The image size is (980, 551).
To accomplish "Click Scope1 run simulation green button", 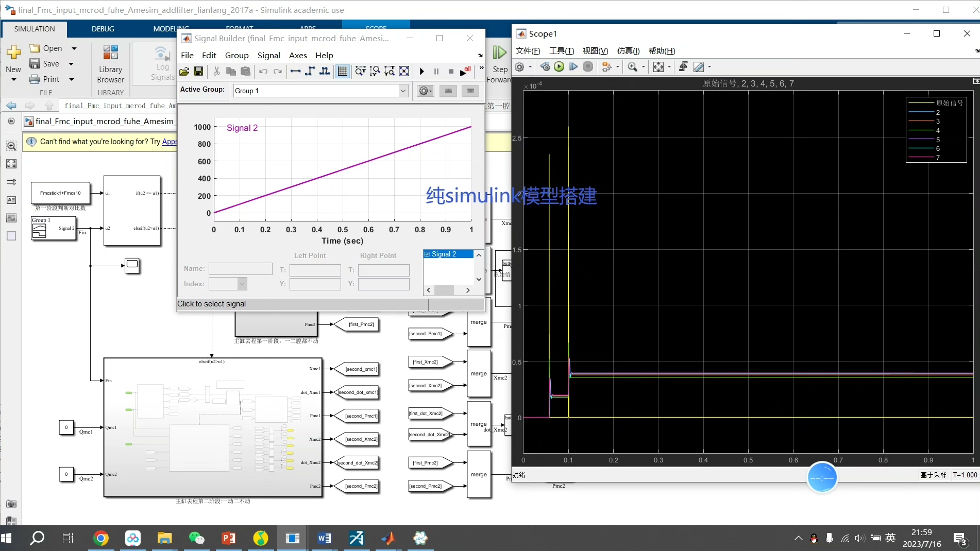I will [559, 67].
